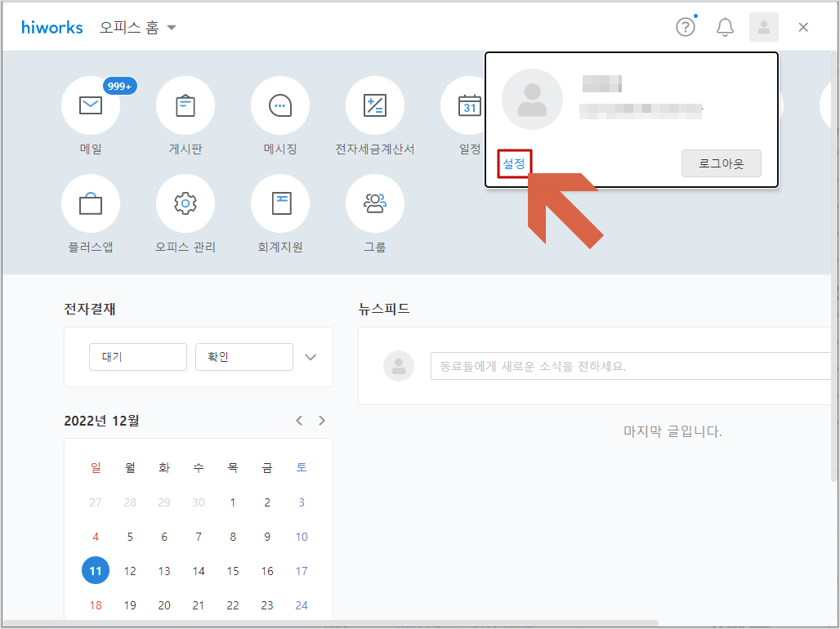This screenshot has width=840, height=629.
Task: Open the profile avatar in the header
Action: [763, 26]
